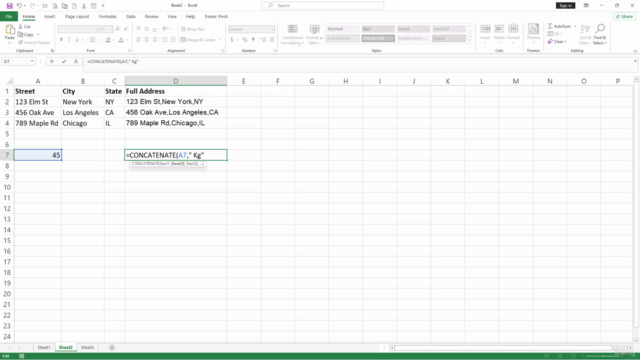Click the Share button
Viewport: 640px width, 360px height.
[x=624, y=16]
